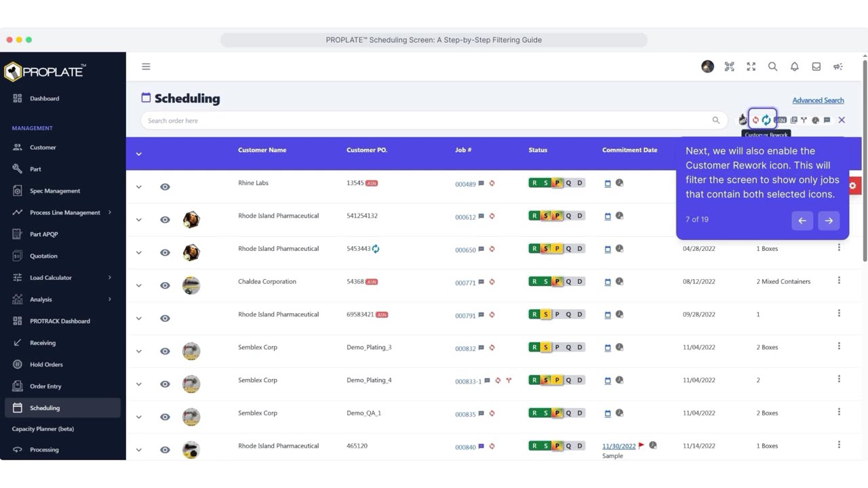
Task: Click the comment icon beside job 000489
Action: [x=481, y=183]
